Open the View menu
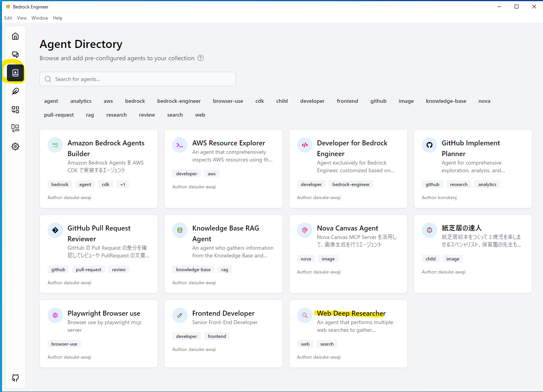Screen dimensions: 543x392 tap(22, 18)
